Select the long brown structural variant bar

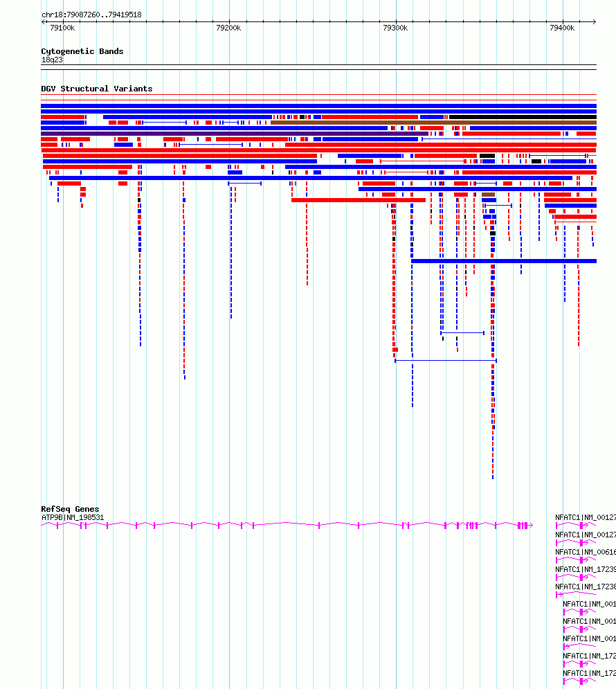(433, 123)
